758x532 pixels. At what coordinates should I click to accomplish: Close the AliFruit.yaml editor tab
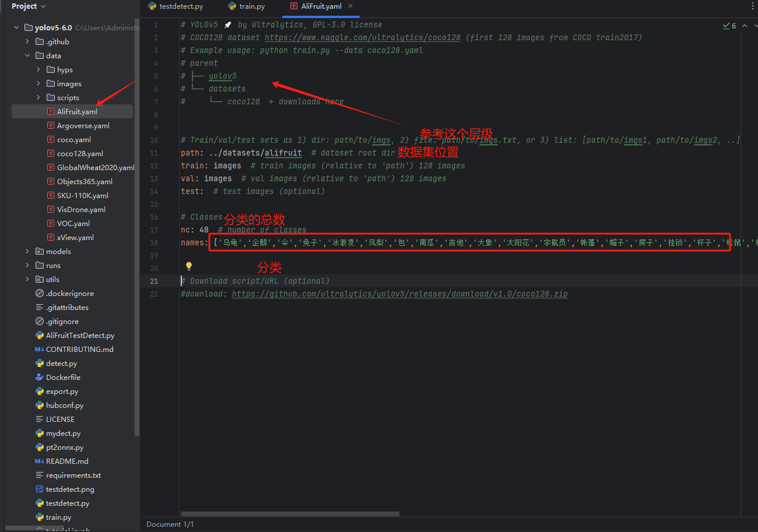point(351,6)
